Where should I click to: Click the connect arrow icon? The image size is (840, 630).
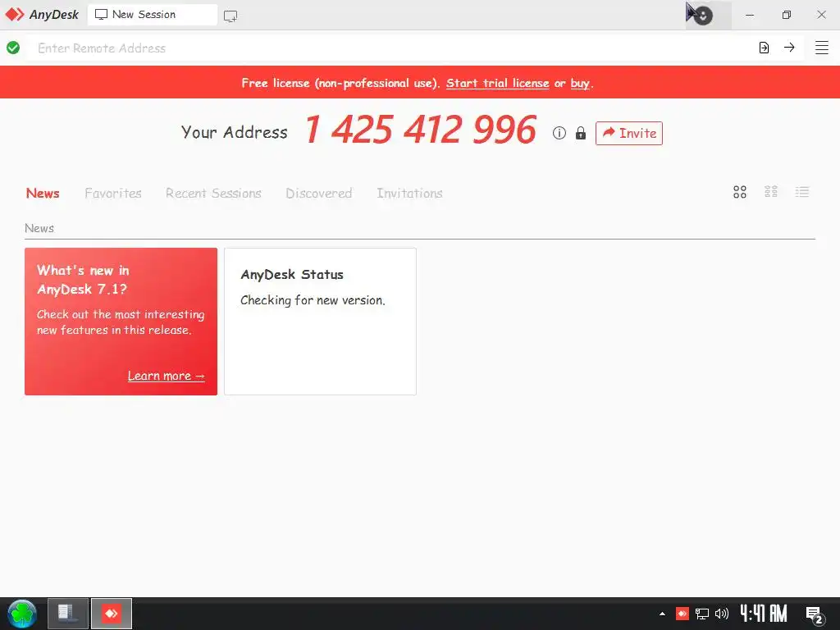[x=789, y=47]
